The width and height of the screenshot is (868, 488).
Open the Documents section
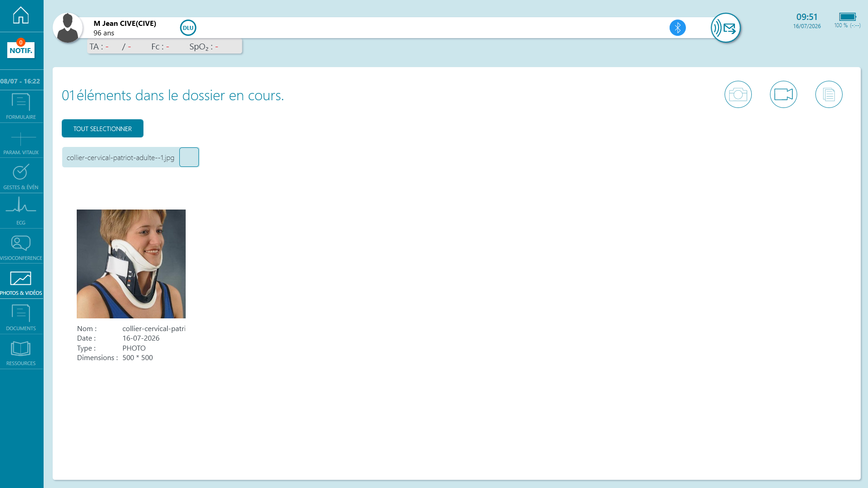[x=21, y=317]
